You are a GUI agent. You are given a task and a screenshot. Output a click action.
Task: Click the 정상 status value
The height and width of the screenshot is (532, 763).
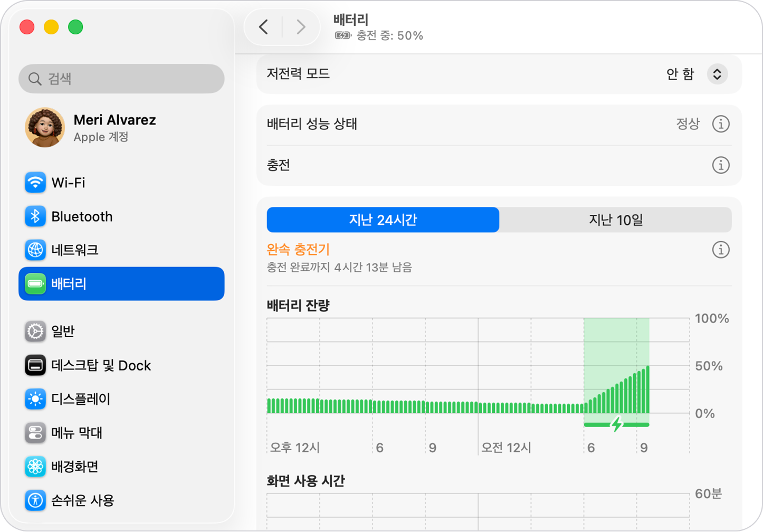(688, 124)
